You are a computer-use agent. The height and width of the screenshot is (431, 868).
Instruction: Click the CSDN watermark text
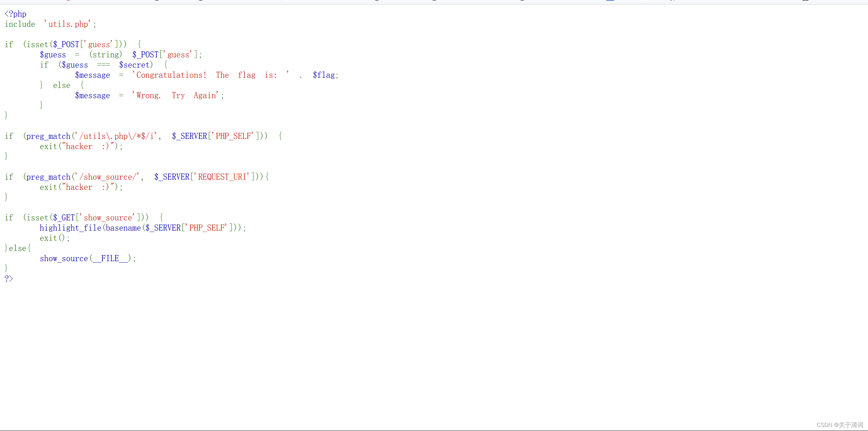pyautogui.click(x=839, y=425)
